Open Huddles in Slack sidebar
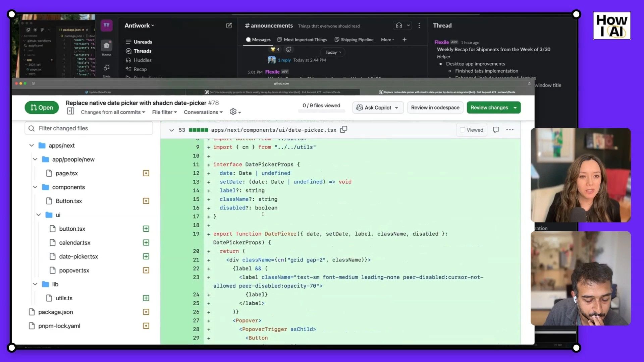This screenshot has width=644, height=362. click(138, 60)
